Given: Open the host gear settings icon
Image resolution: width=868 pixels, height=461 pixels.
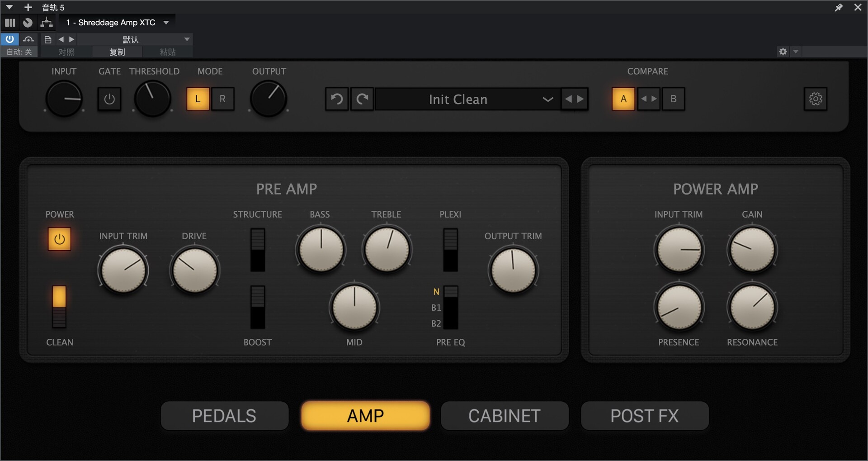Looking at the screenshot, I should click(783, 52).
